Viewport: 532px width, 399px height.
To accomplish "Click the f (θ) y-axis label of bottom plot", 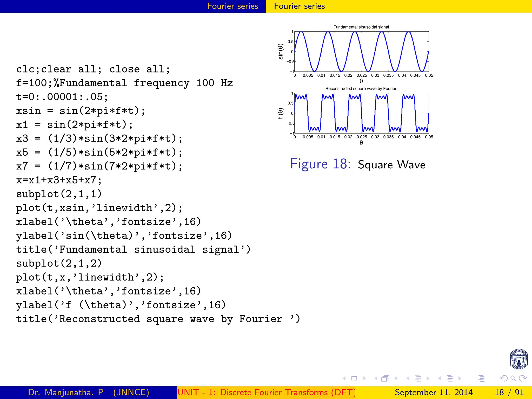I will point(280,114).
